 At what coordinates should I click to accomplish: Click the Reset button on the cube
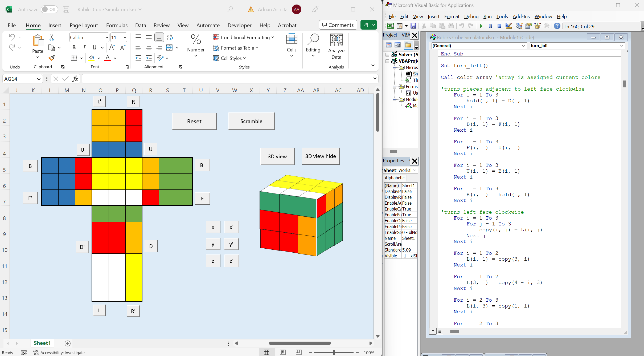[x=194, y=121]
